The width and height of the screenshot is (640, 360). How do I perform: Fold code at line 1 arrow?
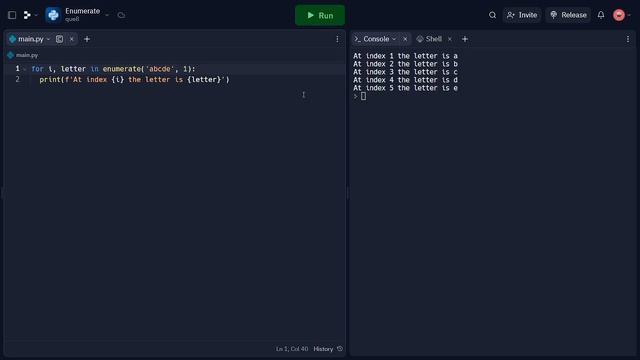tap(24, 69)
